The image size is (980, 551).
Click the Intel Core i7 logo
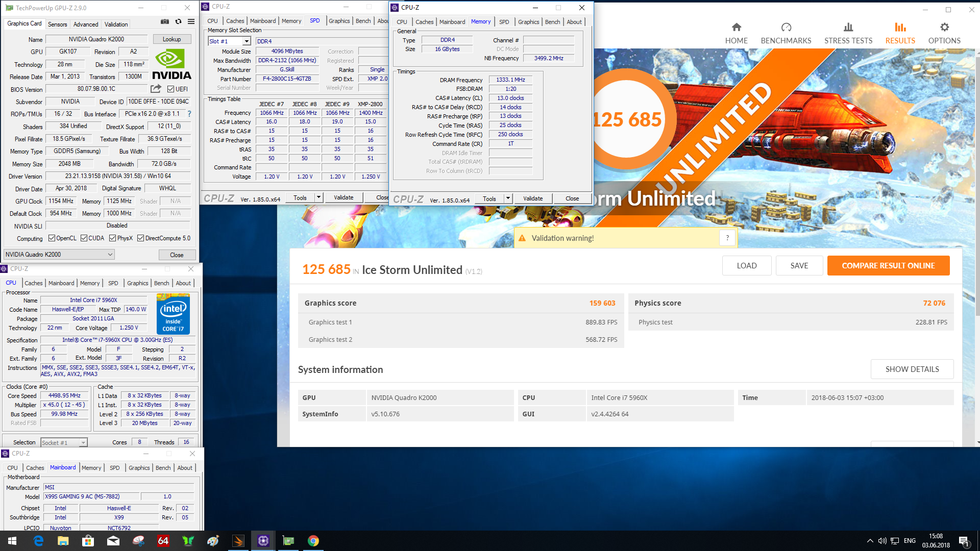coord(173,314)
